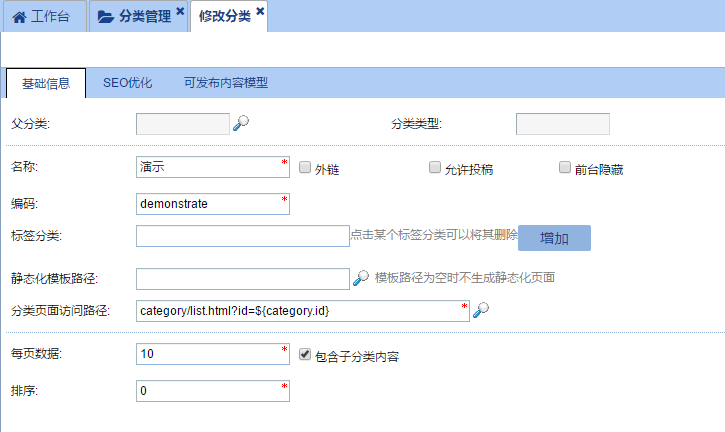Click magnifier icon next to 分类页面访问路径 field
Screen dimensions: 725x432
click(481, 310)
